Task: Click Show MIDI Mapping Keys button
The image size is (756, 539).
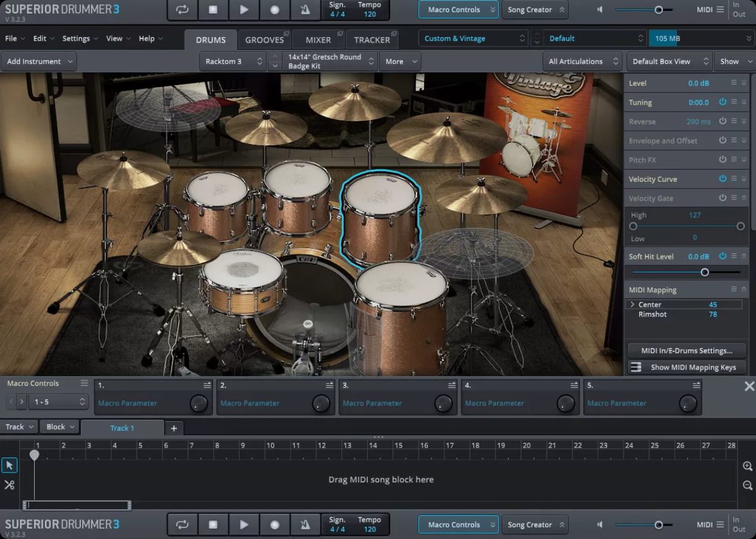Action: point(687,367)
